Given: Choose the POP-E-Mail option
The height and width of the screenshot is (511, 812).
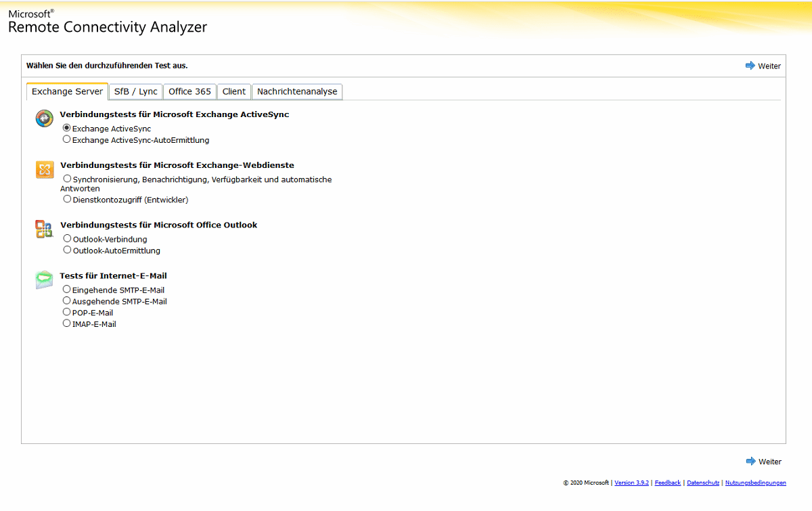Looking at the screenshot, I should 66,311.
